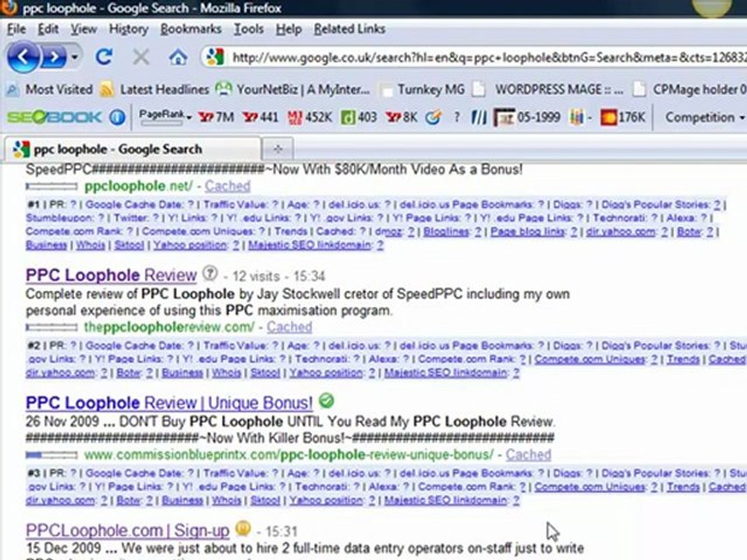
Task: Open the back/forward history dropdown arrow
Action: [x=75, y=58]
